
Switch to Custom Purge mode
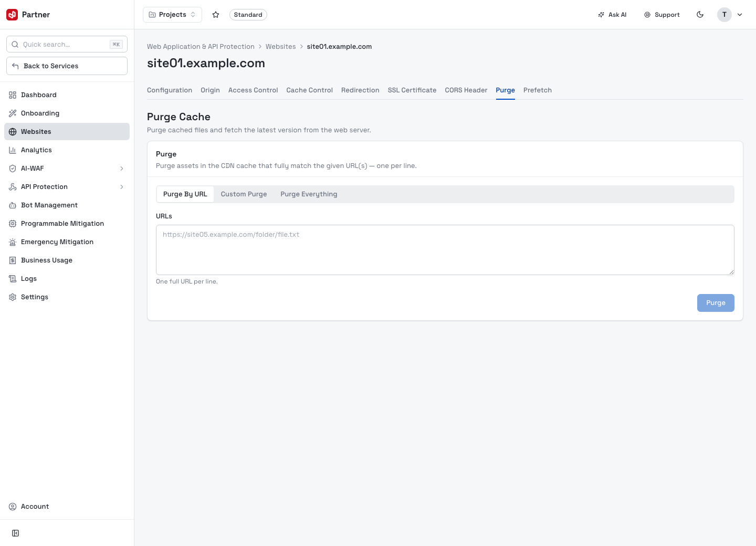244,194
